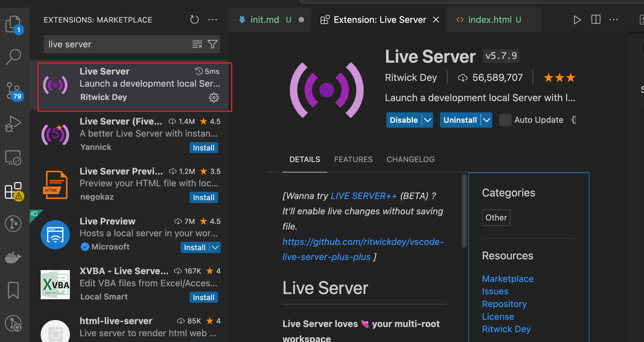Expand the Uninstall button dropdown arrow
Image resolution: width=644 pixels, height=342 pixels.
pyautogui.click(x=487, y=120)
